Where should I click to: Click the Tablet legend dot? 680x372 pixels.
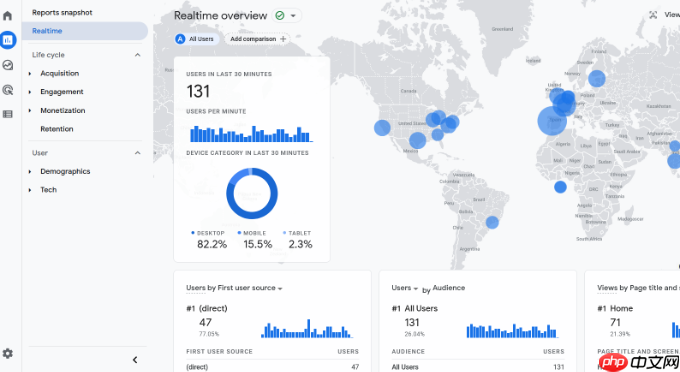click(284, 233)
